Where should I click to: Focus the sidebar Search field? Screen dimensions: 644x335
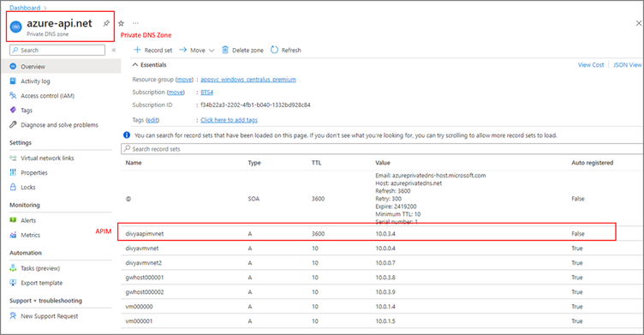click(x=57, y=51)
